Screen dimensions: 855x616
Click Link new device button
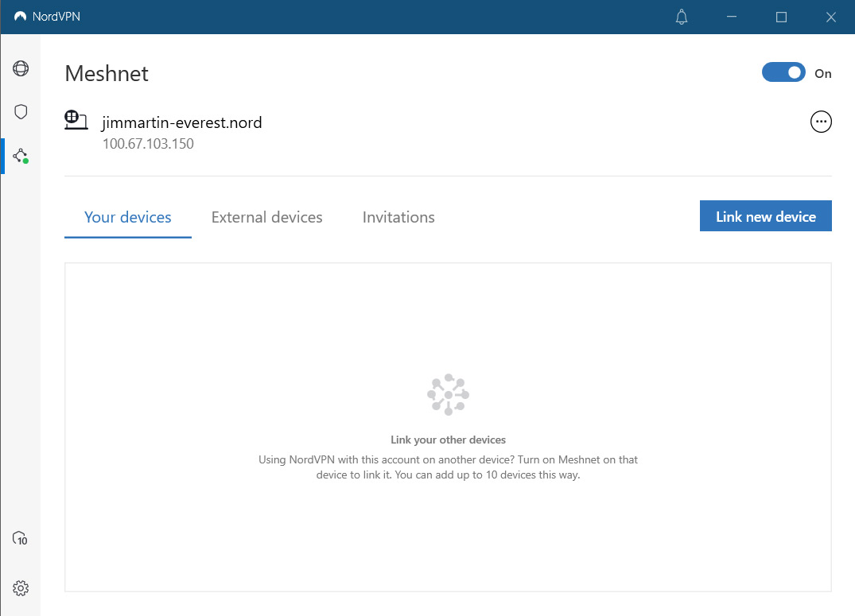766,216
